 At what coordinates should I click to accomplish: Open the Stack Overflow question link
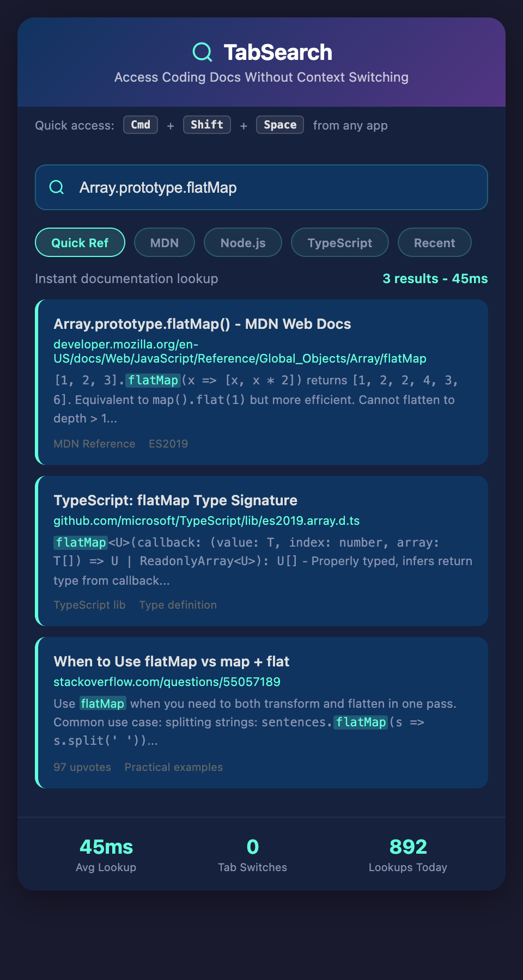[167, 682]
